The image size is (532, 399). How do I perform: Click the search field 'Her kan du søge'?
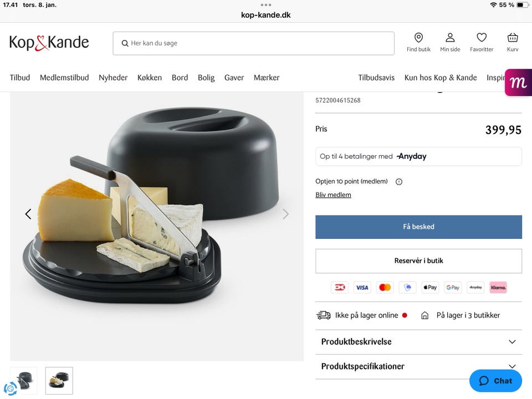tap(253, 43)
